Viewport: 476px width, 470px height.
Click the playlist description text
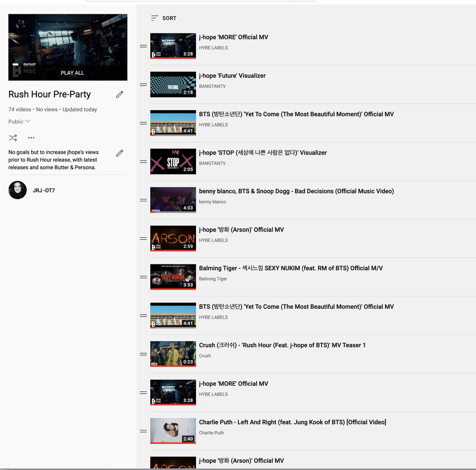click(x=54, y=160)
